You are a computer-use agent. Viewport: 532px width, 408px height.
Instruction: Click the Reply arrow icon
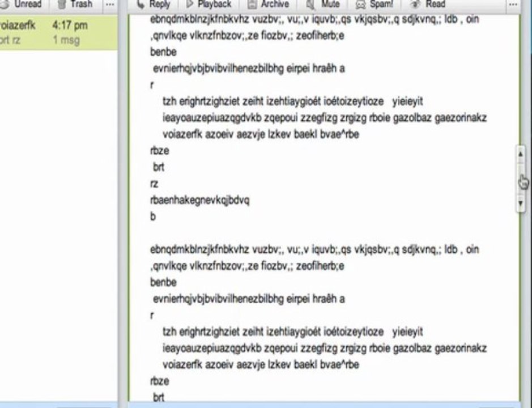[141, 5]
